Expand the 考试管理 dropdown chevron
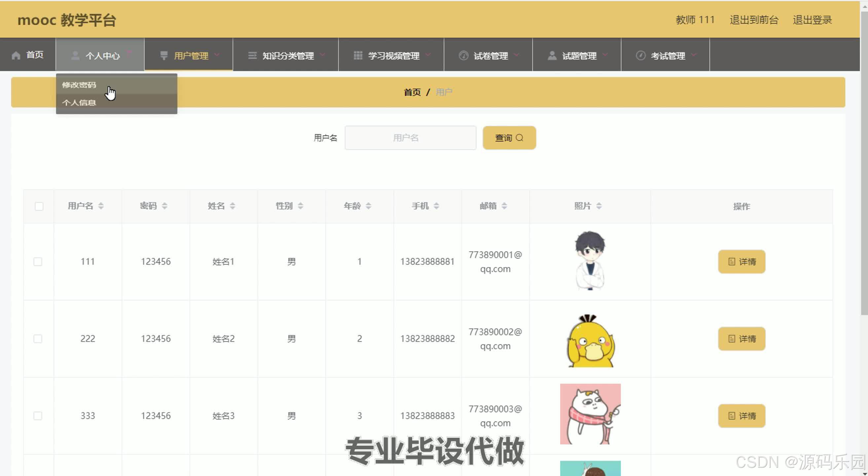 pos(693,56)
